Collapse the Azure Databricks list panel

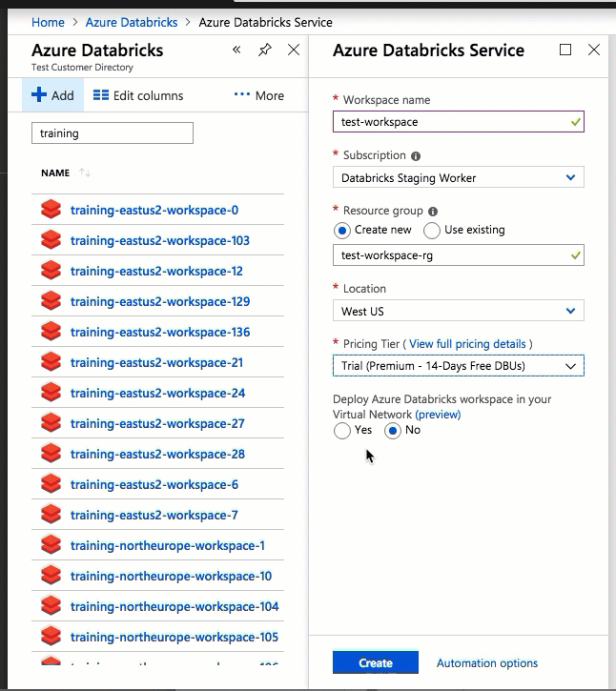[236, 50]
